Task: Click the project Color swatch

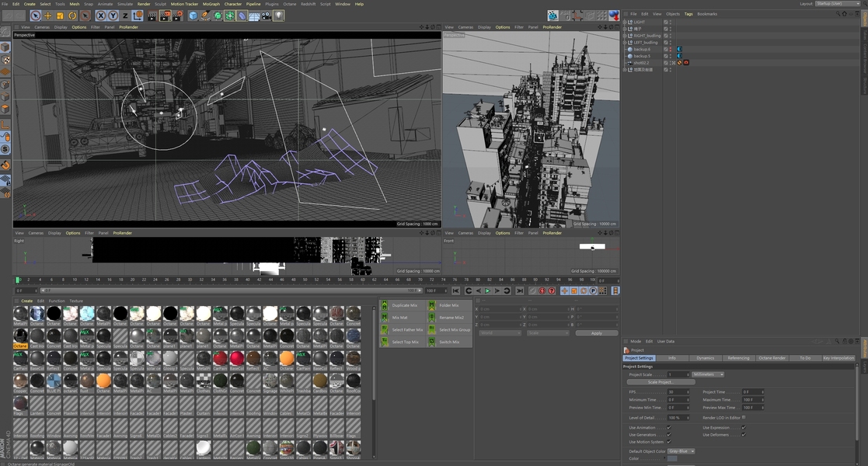Action: coord(672,458)
